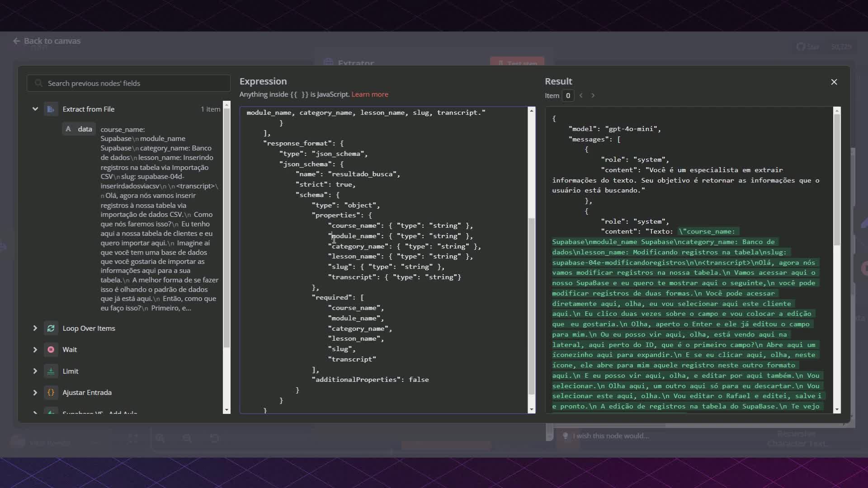Go to previous result item

click(x=581, y=95)
